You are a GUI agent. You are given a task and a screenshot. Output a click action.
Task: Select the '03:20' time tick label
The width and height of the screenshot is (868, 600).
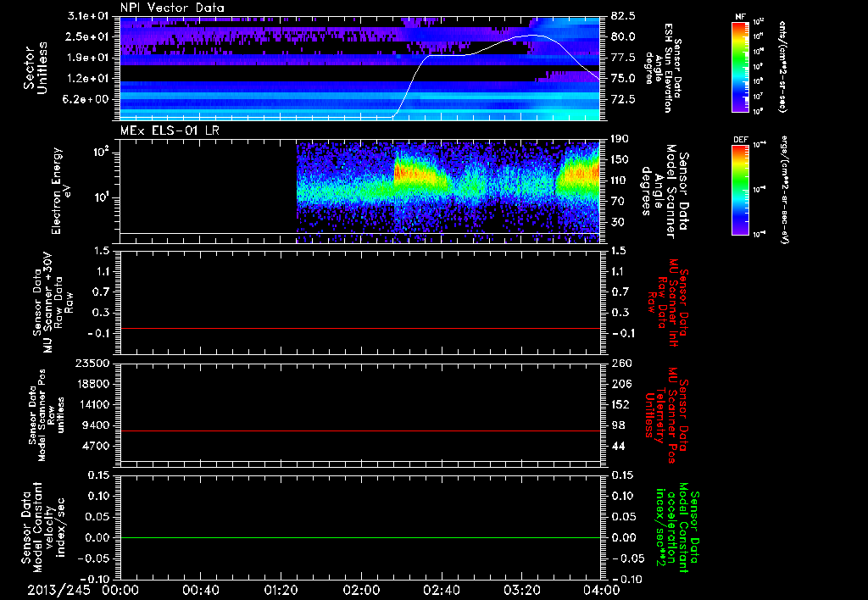[521, 590]
